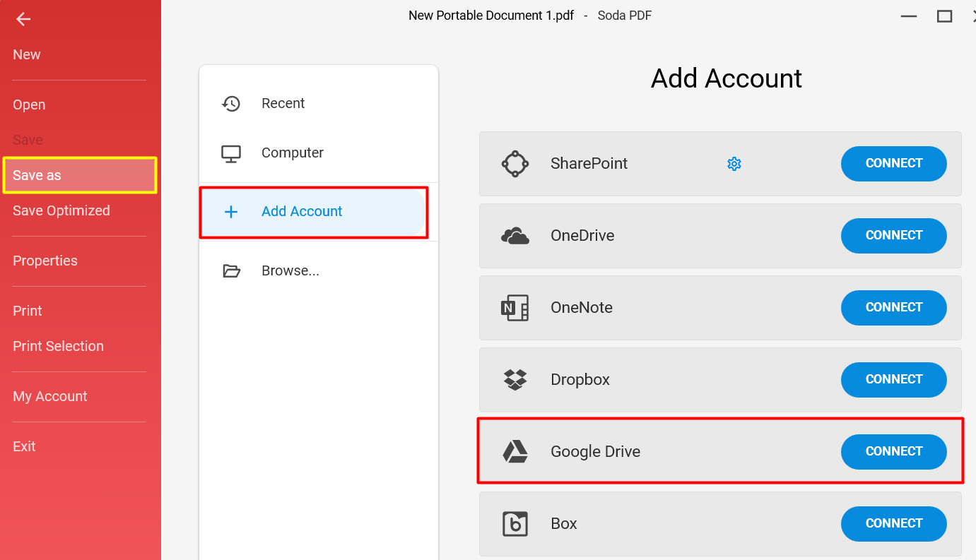Viewport: 976px width, 560px height.
Task: Click the Box logo icon
Action: click(x=515, y=524)
